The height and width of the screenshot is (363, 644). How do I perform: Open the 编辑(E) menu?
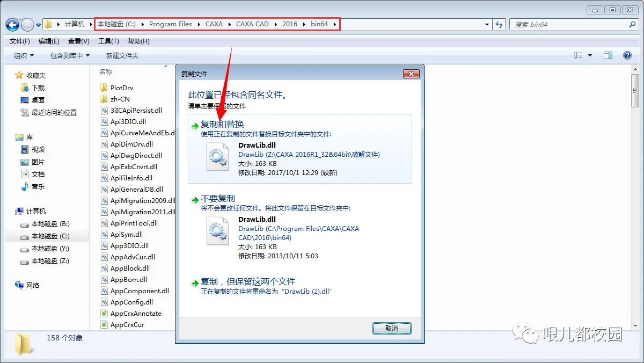click(49, 41)
